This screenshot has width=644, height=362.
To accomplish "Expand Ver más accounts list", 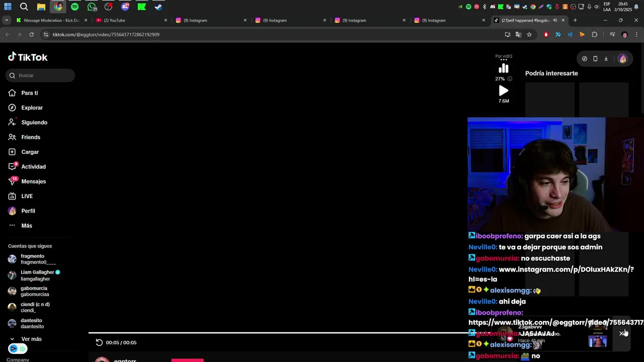I will (25, 339).
